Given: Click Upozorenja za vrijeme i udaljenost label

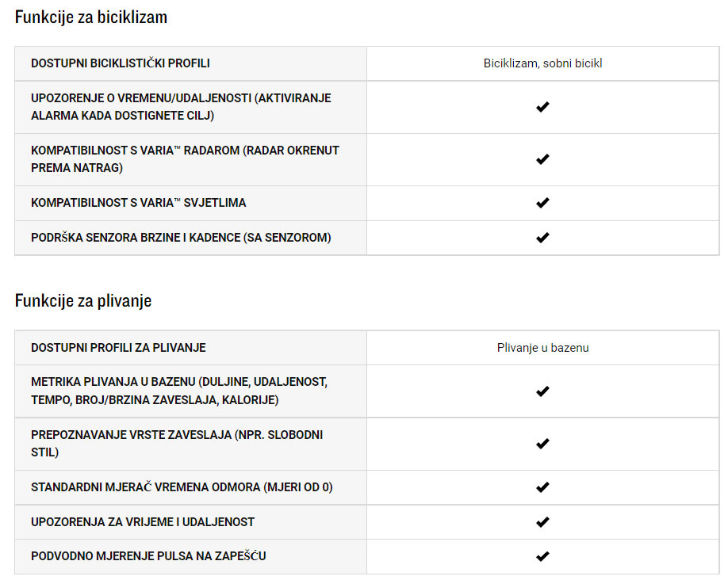Looking at the screenshot, I should [x=143, y=522].
